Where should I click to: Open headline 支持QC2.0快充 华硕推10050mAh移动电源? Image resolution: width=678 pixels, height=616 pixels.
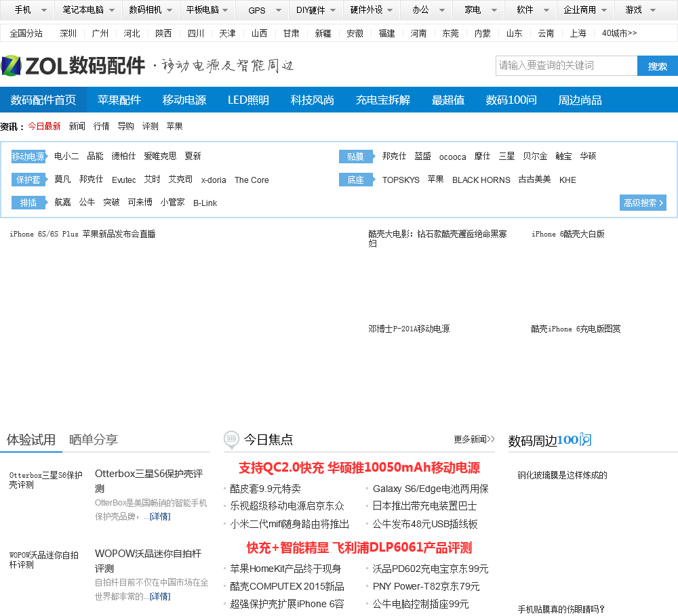tap(359, 468)
